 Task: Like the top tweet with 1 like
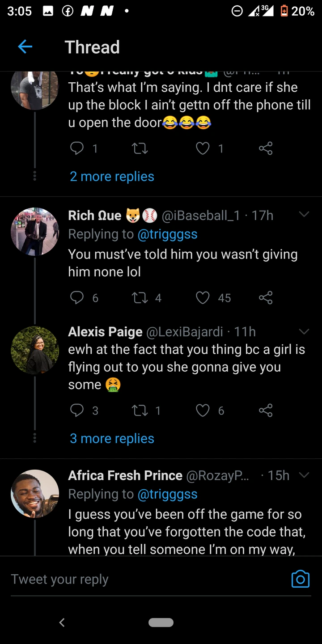[x=203, y=148]
